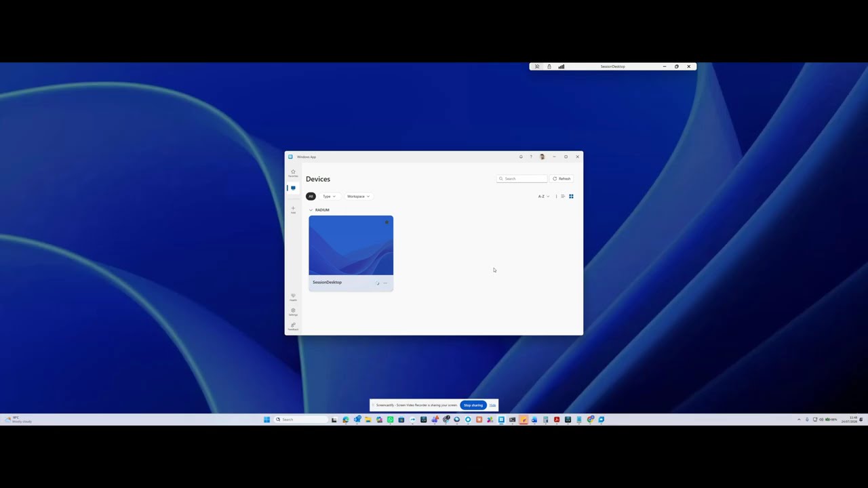The width and height of the screenshot is (868, 488).
Task: Restore down the SessionDesktop connection bar session
Action: click(677, 66)
